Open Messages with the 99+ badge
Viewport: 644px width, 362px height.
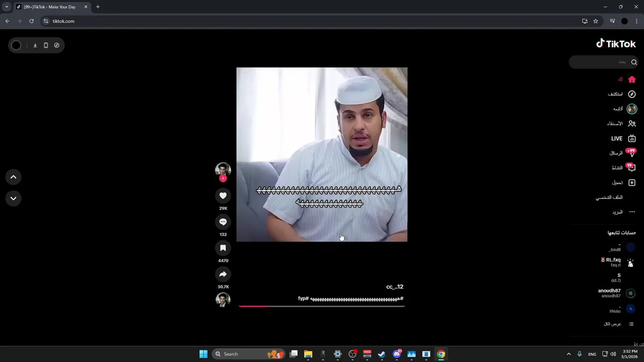point(631,153)
